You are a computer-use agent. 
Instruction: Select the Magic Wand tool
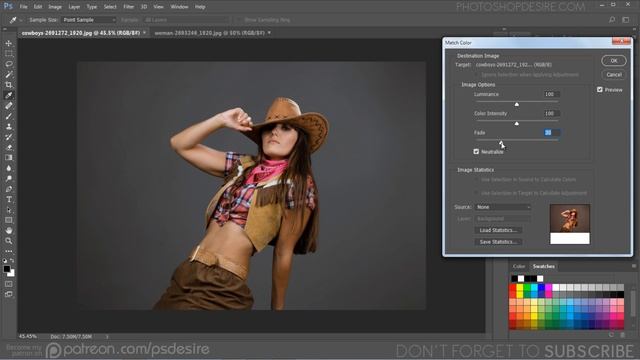pyautogui.click(x=9, y=74)
